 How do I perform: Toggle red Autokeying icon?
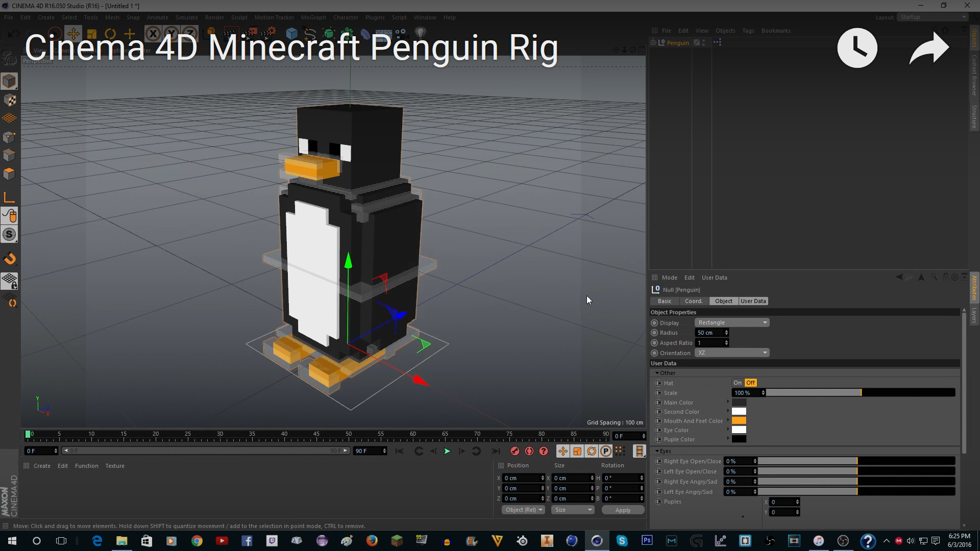pos(529,451)
